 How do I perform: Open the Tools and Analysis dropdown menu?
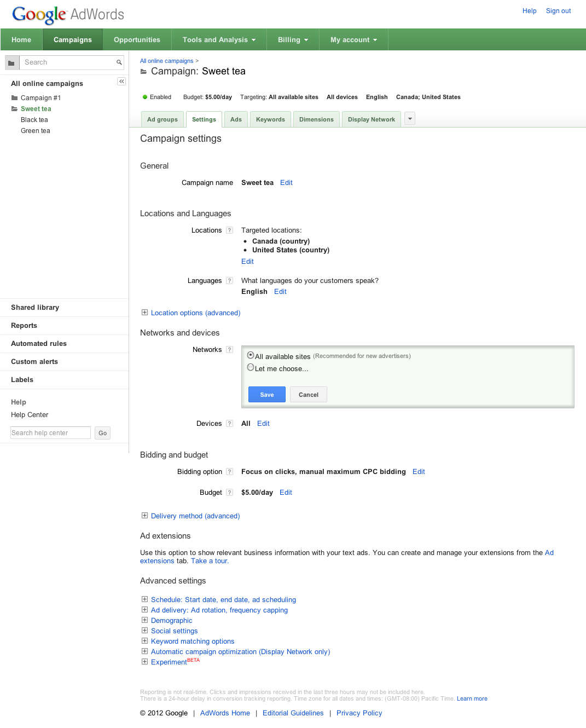click(x=219, y=40)
